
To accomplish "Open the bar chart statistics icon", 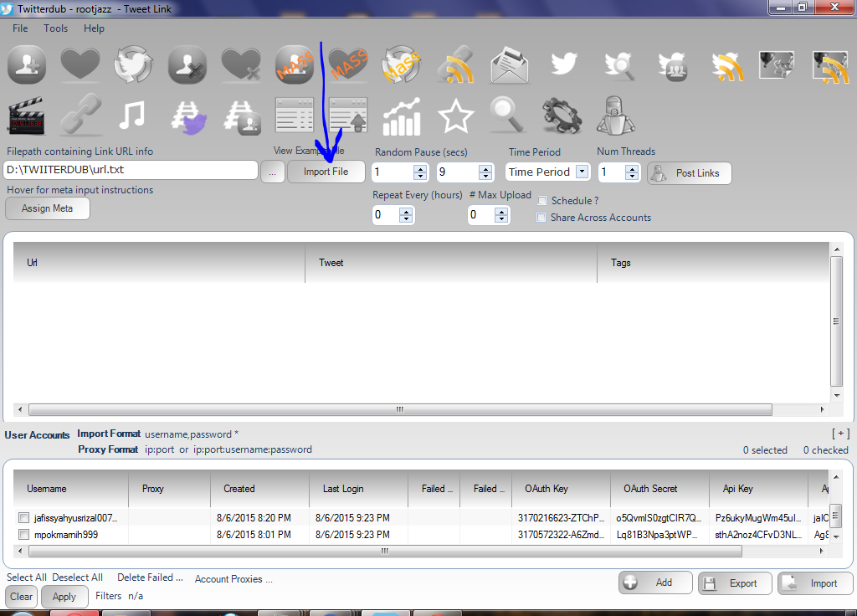I will (402, 116).
